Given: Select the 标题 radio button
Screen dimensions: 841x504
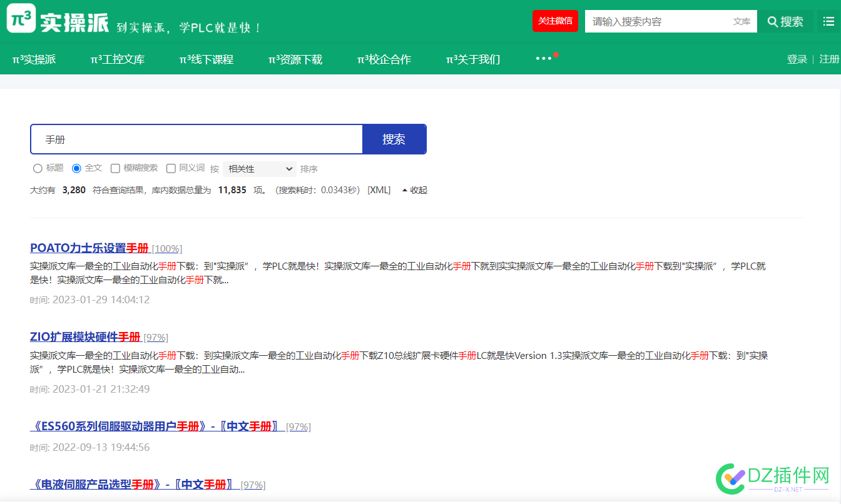Looking at the screenshot, I should (x=38, y=168).
